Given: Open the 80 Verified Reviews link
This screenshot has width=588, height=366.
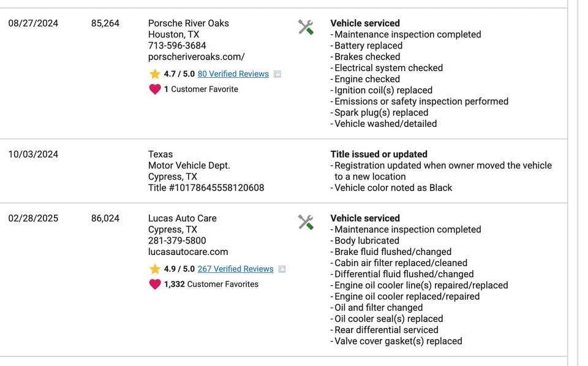Looking at the screenshot, I should [233, 74].
